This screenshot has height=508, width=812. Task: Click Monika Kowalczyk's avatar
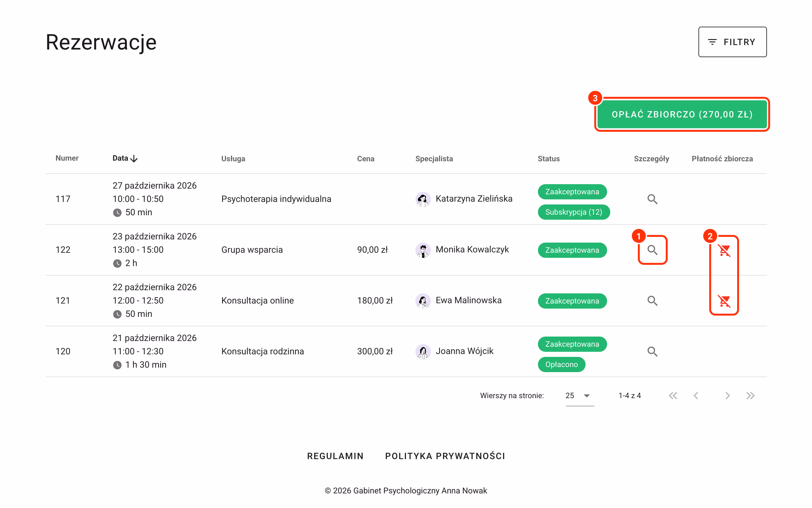pos(423,250)
